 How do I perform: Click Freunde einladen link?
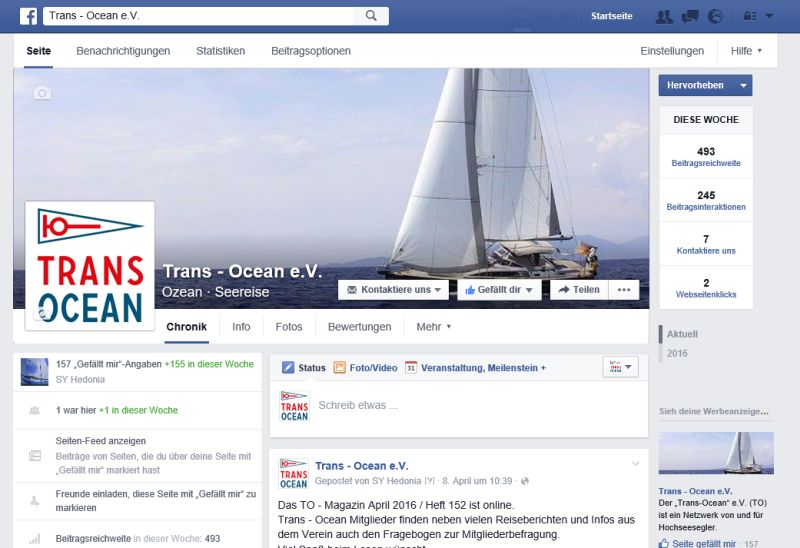[156, 501]
